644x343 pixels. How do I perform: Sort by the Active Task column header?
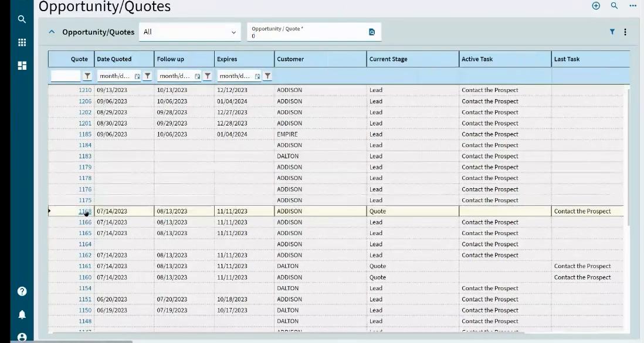[x=505, y=59]
